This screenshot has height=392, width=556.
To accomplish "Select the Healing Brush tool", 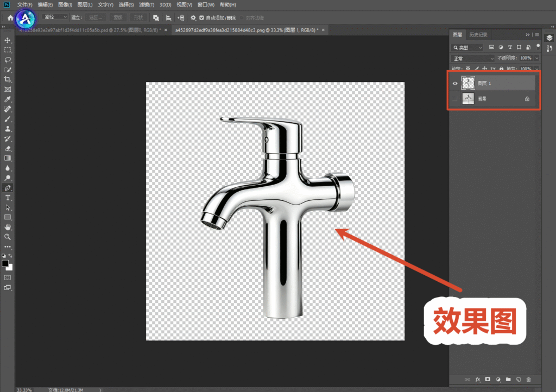I will click(8, 109).
